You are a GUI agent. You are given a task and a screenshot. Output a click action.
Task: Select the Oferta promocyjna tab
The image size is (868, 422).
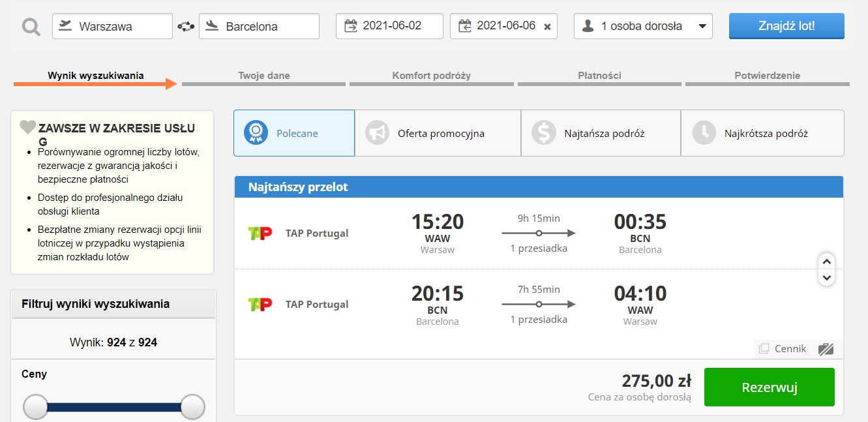(x=438, y=133)
